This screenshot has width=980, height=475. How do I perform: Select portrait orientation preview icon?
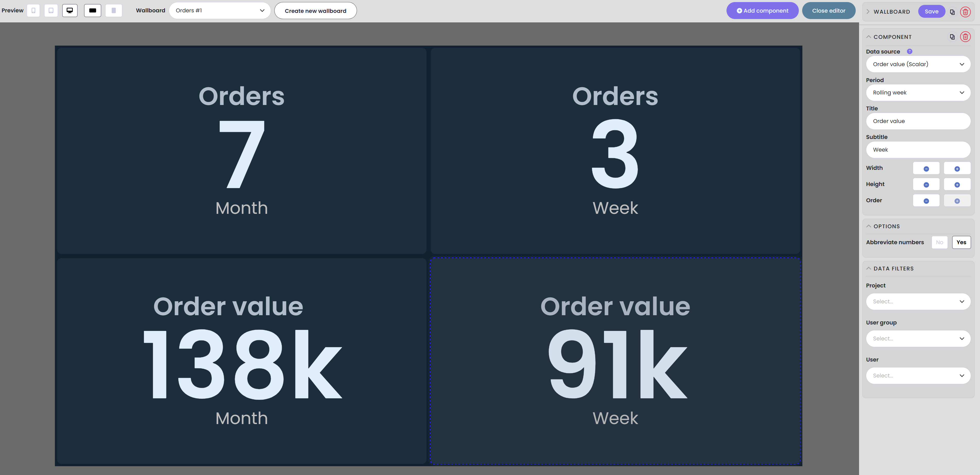pyautogui.click(x=113, y=11)
